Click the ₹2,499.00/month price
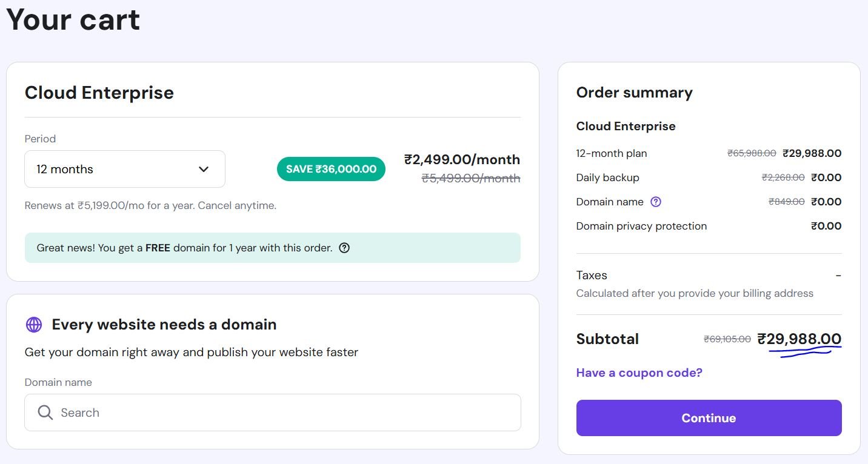This screenshot has width=868, height=464. click(x=462, y=160)
